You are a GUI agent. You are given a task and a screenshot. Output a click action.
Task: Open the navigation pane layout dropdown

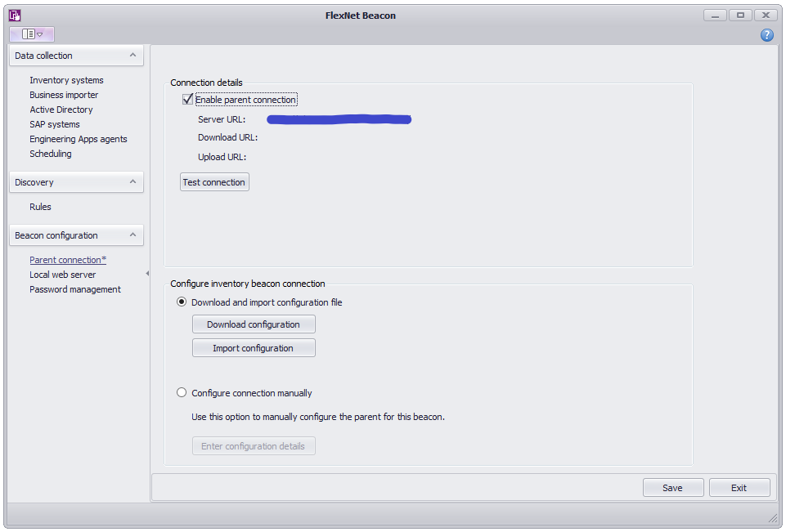coord(32,34)
